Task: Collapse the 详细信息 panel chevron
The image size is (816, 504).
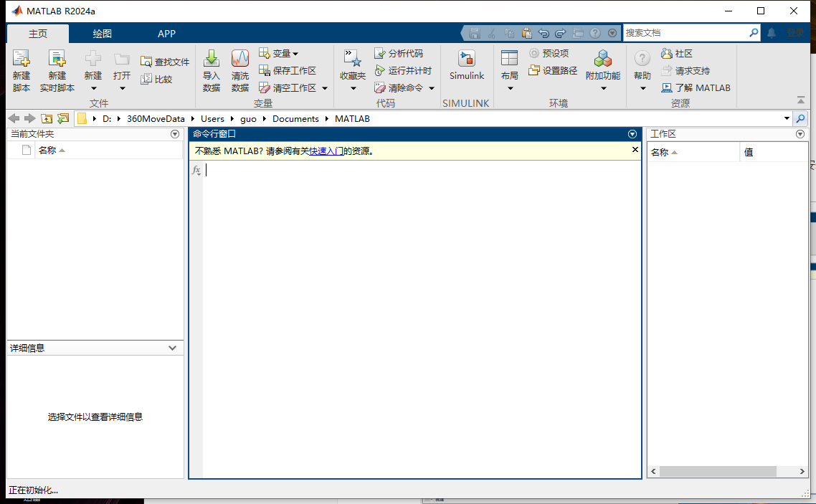Action: (172, 348)
